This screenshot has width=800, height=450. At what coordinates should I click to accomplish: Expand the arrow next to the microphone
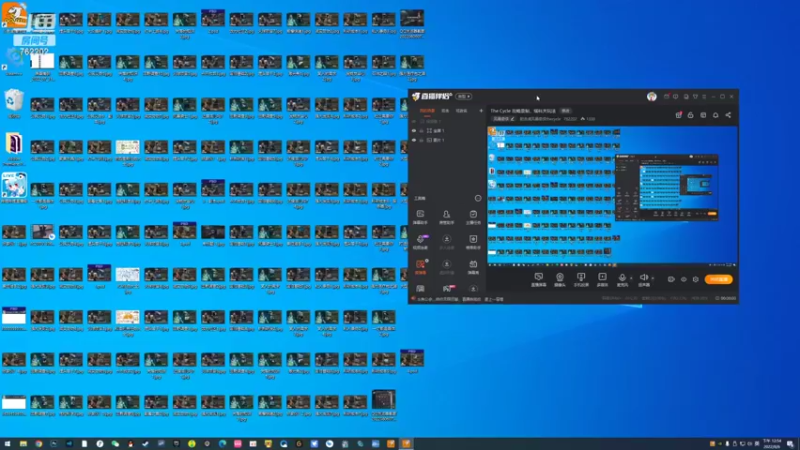(x=631, y=279)
